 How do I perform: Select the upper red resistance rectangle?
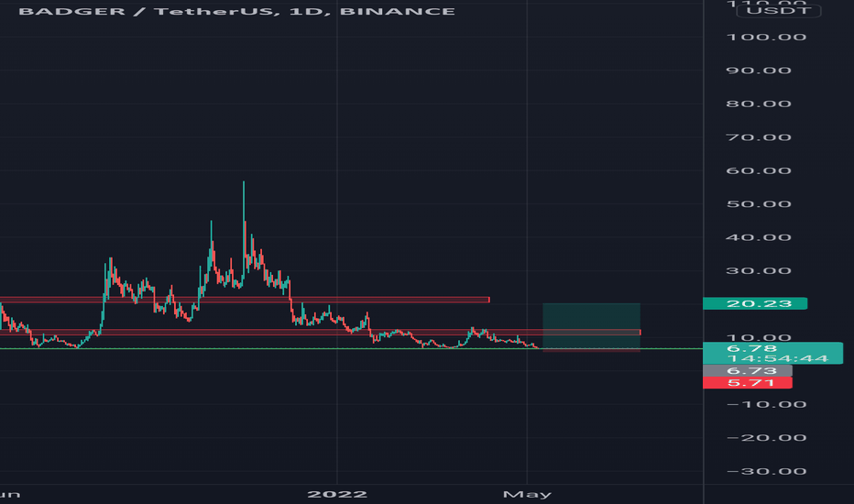[x=245, y=300]
